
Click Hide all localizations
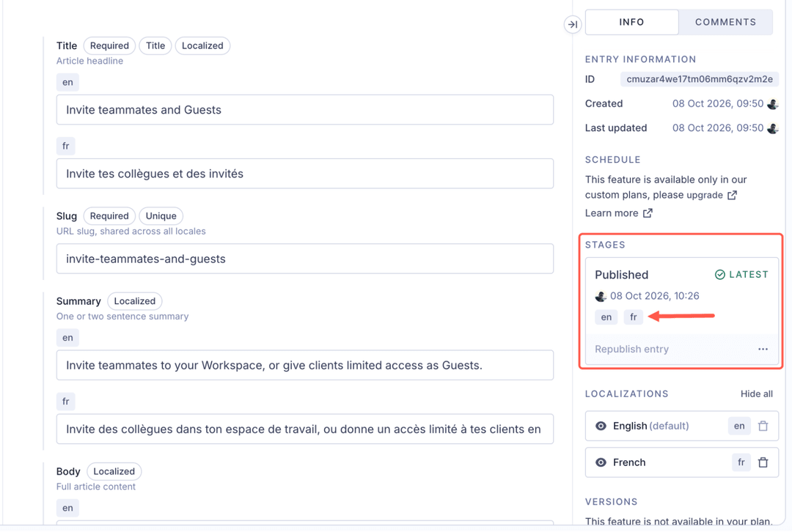pos(756,394)
